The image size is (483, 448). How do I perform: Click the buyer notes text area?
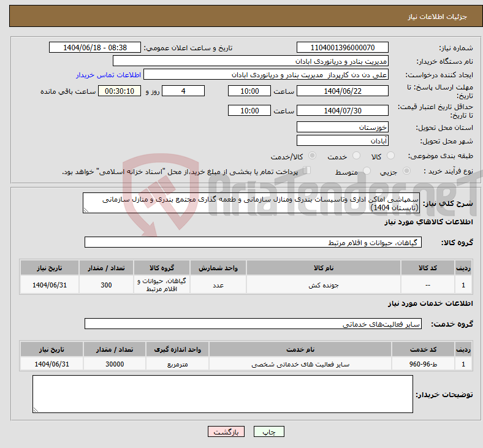point(222,393)
